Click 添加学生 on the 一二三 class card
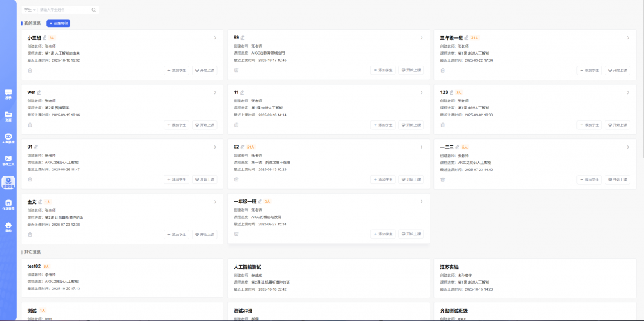644x321 pixels. [x=589, y=179]
